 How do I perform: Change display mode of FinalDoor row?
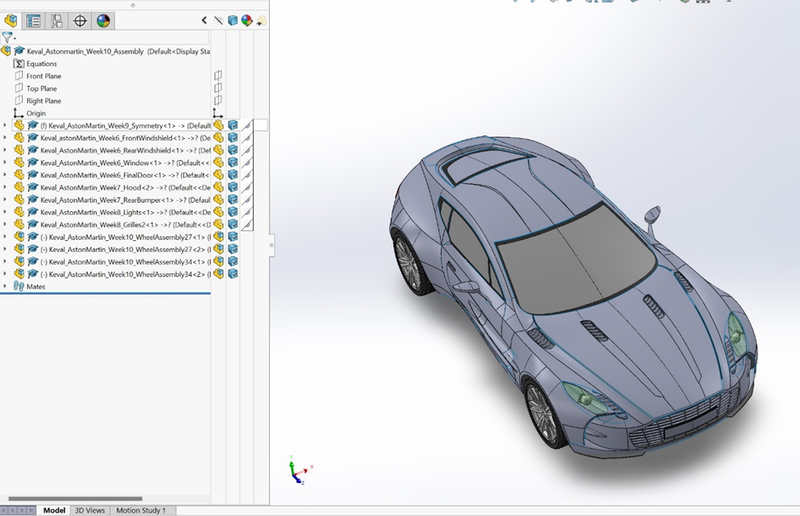pyautogui.click(x=233, y=175)
